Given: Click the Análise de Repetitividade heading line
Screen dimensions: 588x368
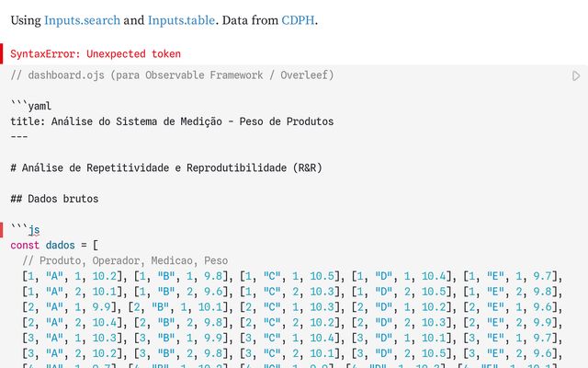Looking at the screenshot, I should tap(166, 167).
